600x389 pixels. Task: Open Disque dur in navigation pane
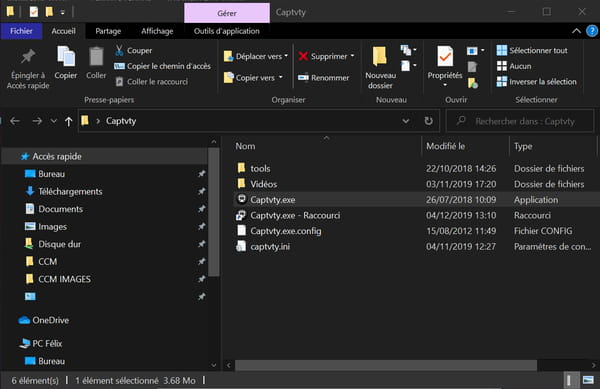point(59,244)
